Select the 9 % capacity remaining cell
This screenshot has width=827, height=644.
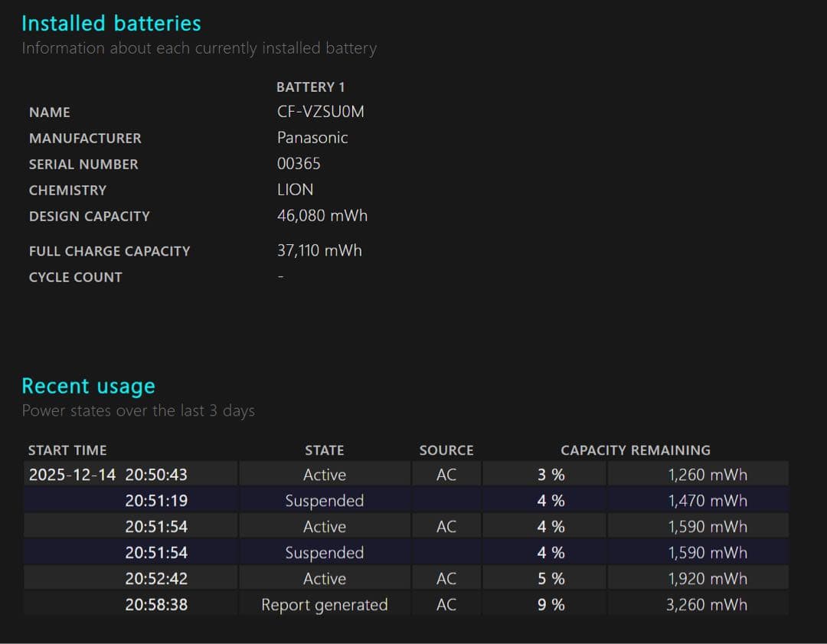pyautogui.click(x=551, y=605)
